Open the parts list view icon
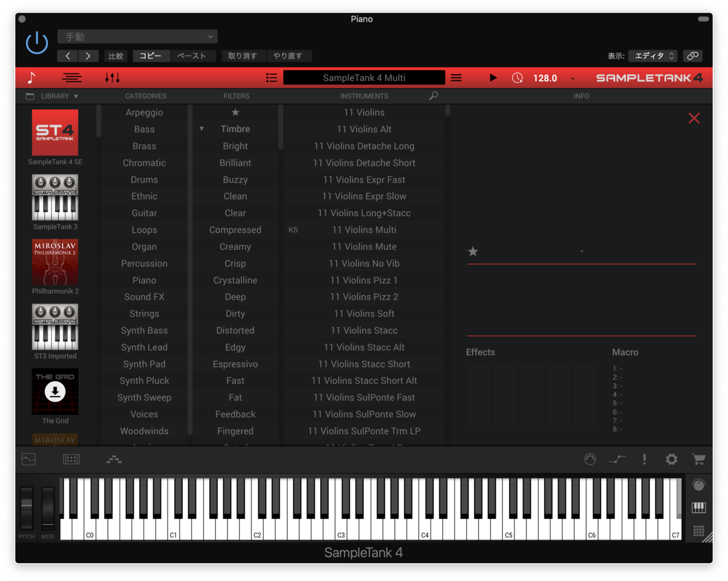Screen dimensions: 728x581 click(x=72, y=78)
